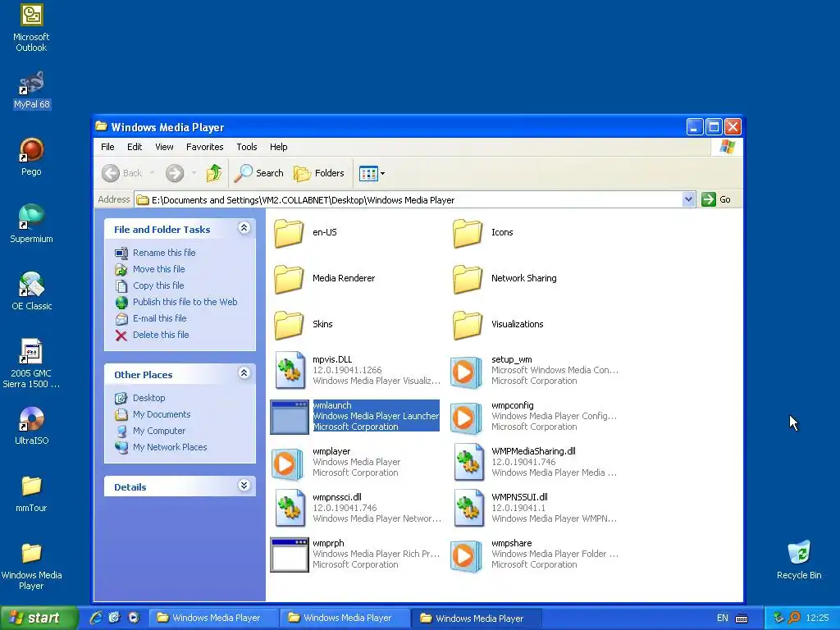The image size is (840, 630).
Task: Select the Skins folder
Action: [x=290, y=325]
